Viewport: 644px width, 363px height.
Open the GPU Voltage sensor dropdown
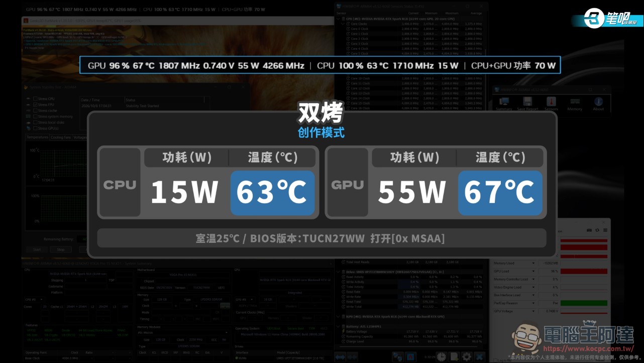tap(533, 311)
